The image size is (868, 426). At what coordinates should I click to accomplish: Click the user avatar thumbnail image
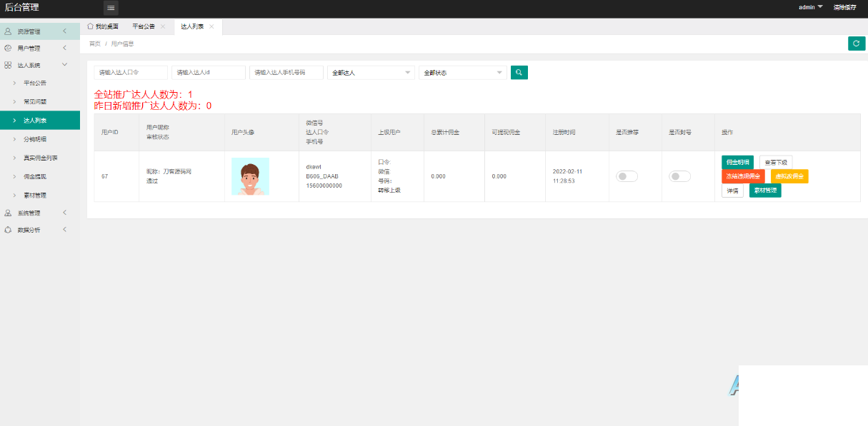[250, 176]
